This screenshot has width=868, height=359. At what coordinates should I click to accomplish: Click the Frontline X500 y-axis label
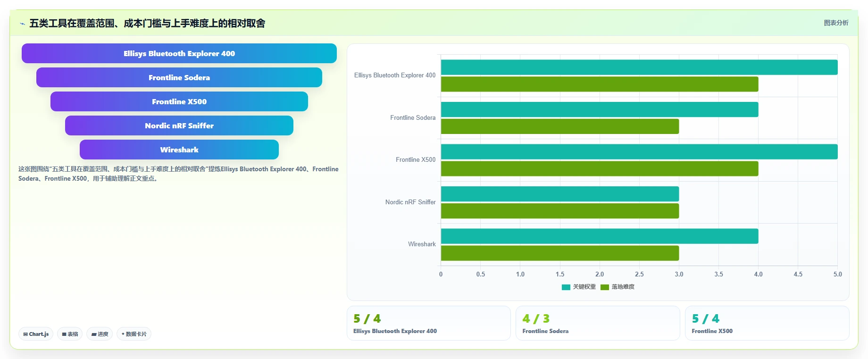pos(416,159)
